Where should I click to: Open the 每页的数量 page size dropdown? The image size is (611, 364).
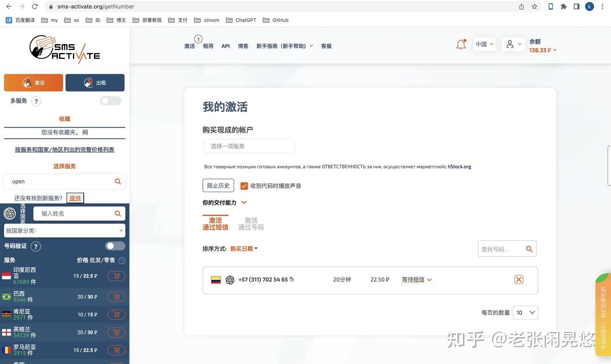525,313
